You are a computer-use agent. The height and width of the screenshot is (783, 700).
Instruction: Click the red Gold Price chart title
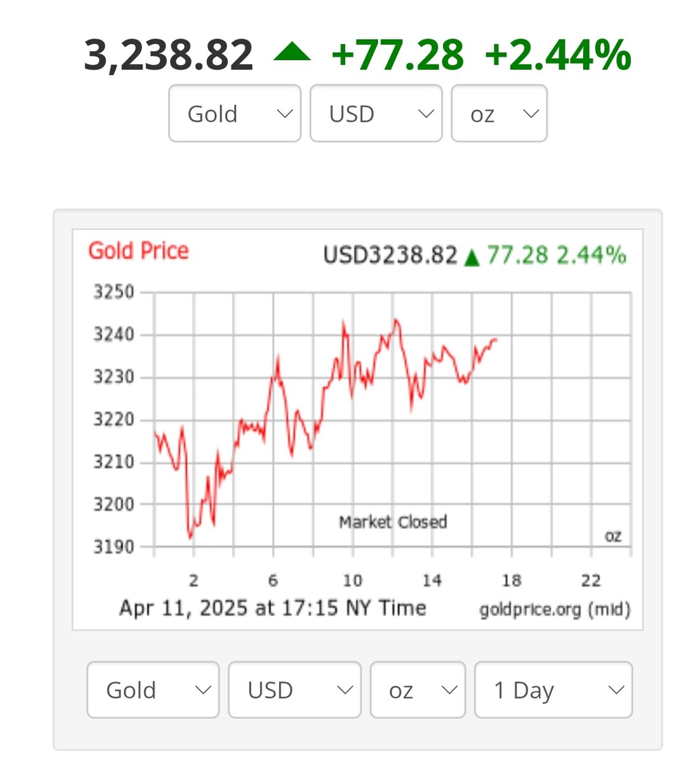pos(138,251)
